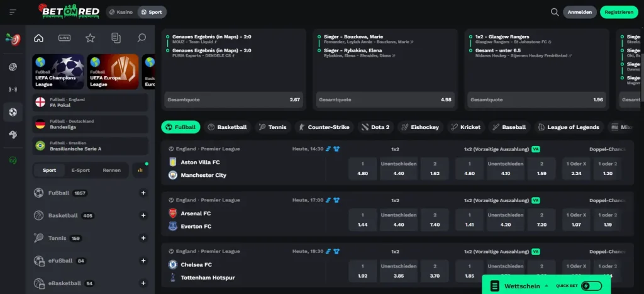Click the search magnifier in the header

coord(555,13)
